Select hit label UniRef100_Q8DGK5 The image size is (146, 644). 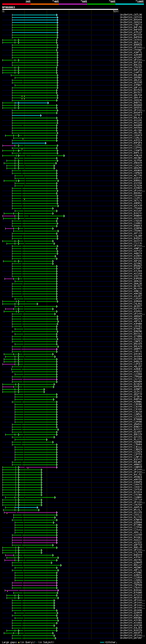(x=131, y=316)
